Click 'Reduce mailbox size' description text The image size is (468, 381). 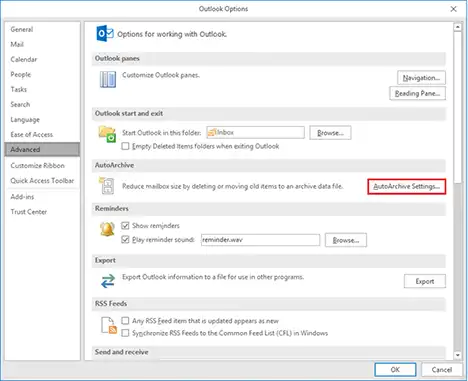pos(233,186)
